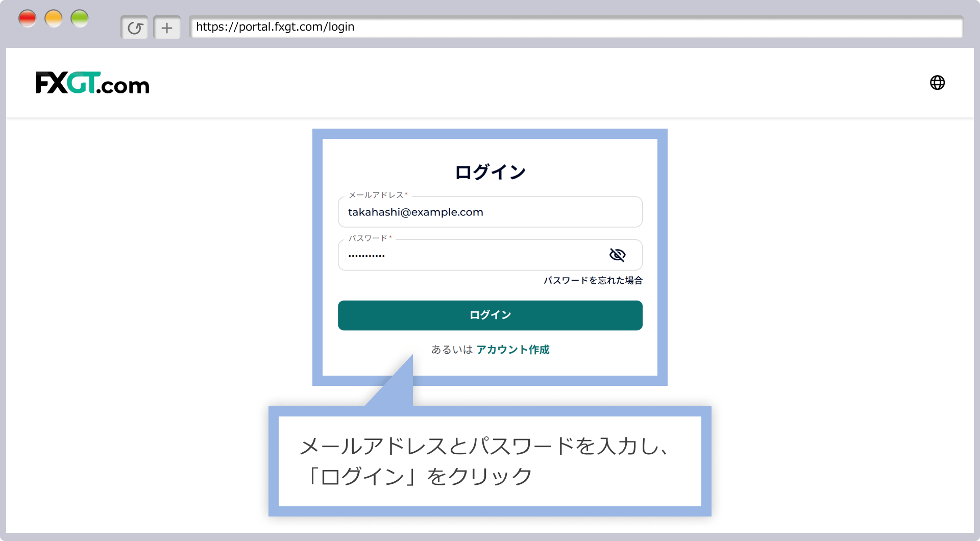Click the FXGT.com logo
This screenshot has width=980, height=541.
(x=92, y=83)
